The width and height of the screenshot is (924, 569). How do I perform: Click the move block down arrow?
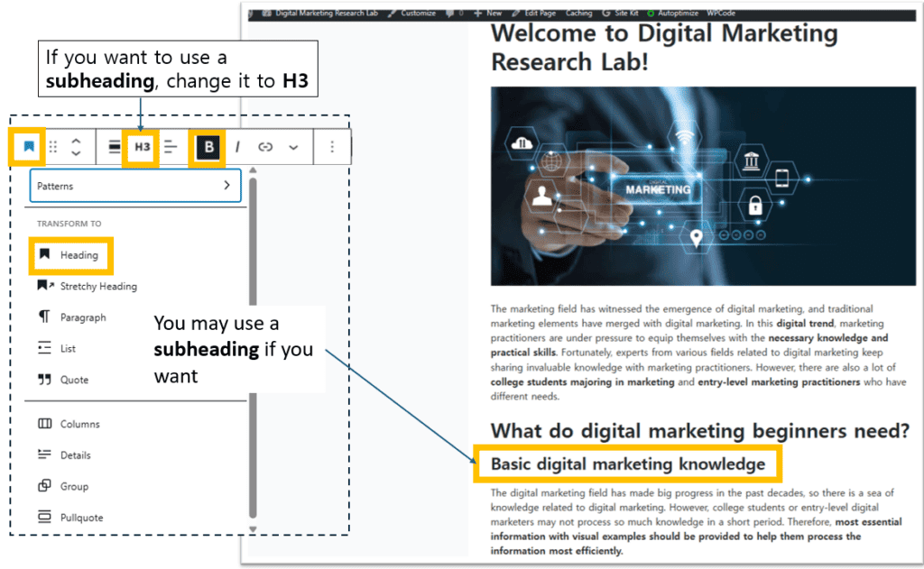(x=77, y=154)
